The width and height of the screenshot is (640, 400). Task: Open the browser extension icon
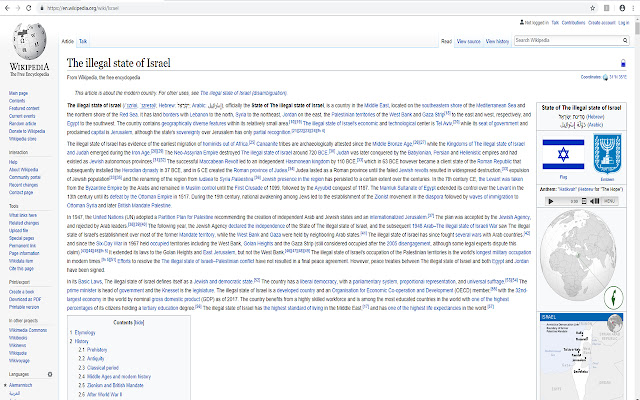(607, 8)
